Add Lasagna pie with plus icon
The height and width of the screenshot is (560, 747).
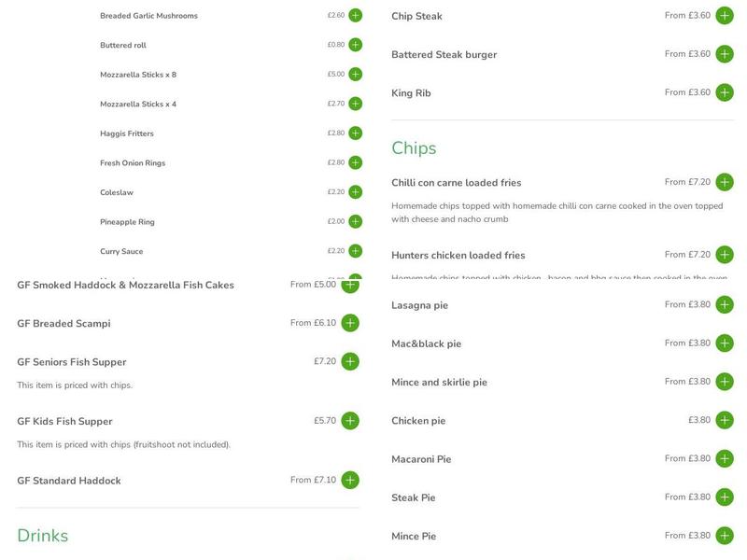click(x=725, y=304)
